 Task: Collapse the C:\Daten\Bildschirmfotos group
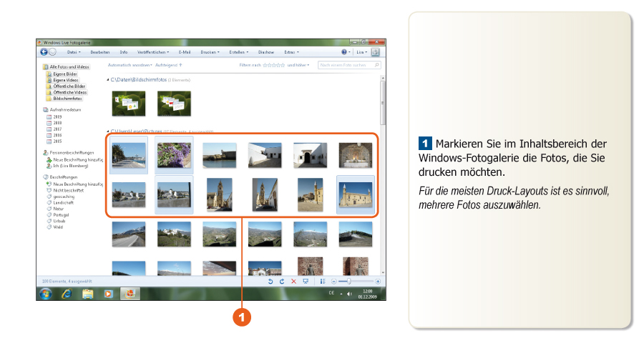(108, 80)
